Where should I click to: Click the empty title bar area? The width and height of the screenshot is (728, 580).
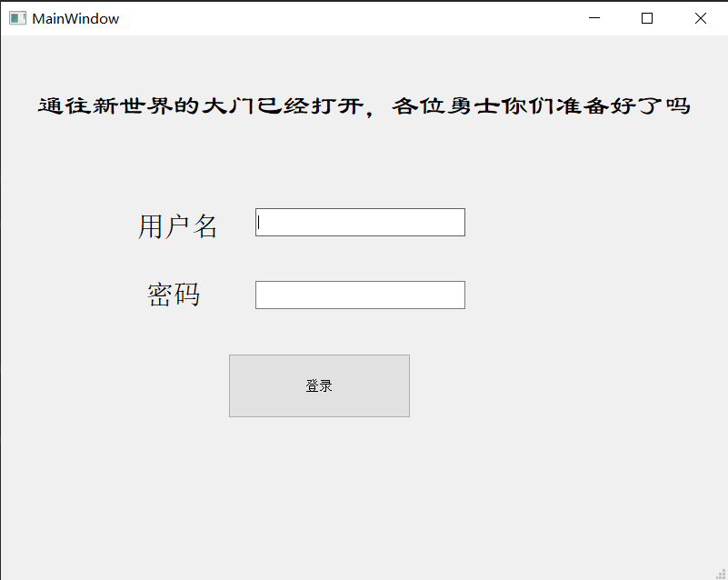click(364, 17)
